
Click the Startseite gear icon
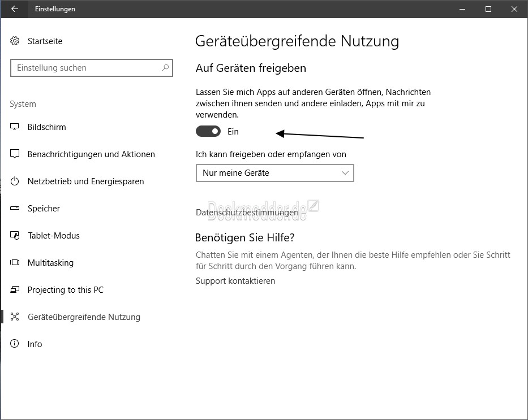tap(15, 41)
